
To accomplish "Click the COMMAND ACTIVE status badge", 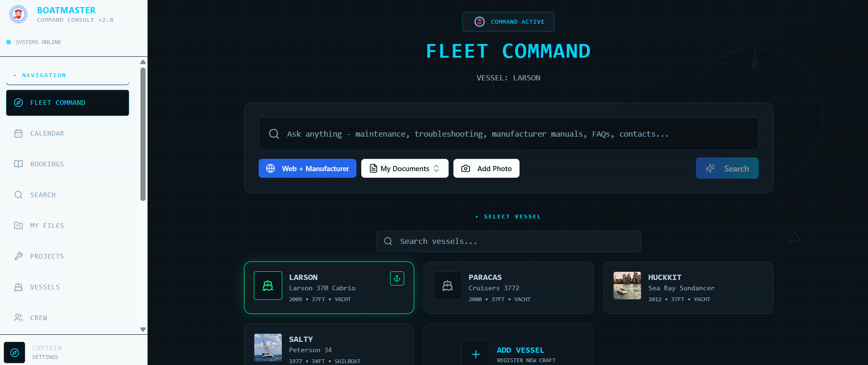I will [508, 21].
